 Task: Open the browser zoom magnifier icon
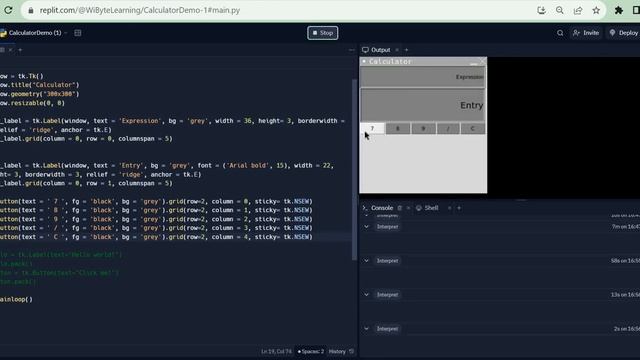[x=560, y=10]
